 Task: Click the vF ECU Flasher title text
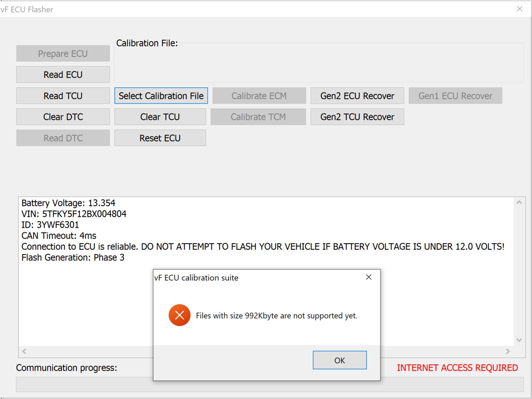[x=27, y=9]
